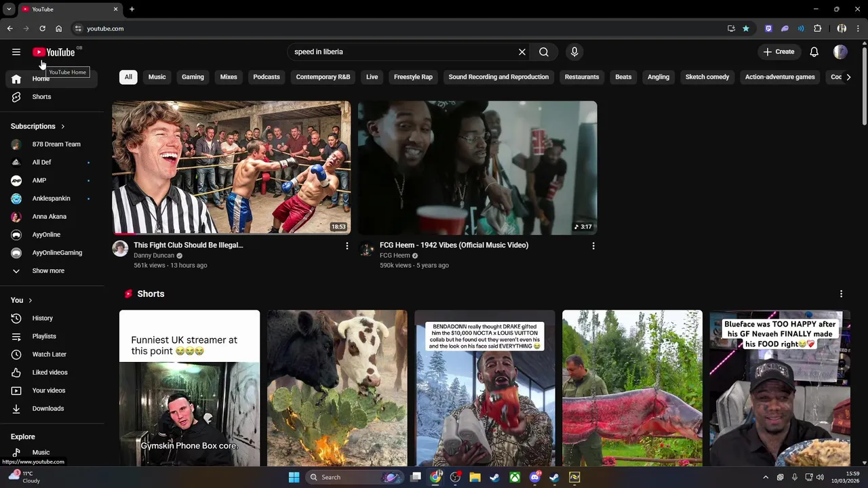The image size is (868, 488).
Task: Open the Xbox app on the taskbar
Action: [515, 477]
